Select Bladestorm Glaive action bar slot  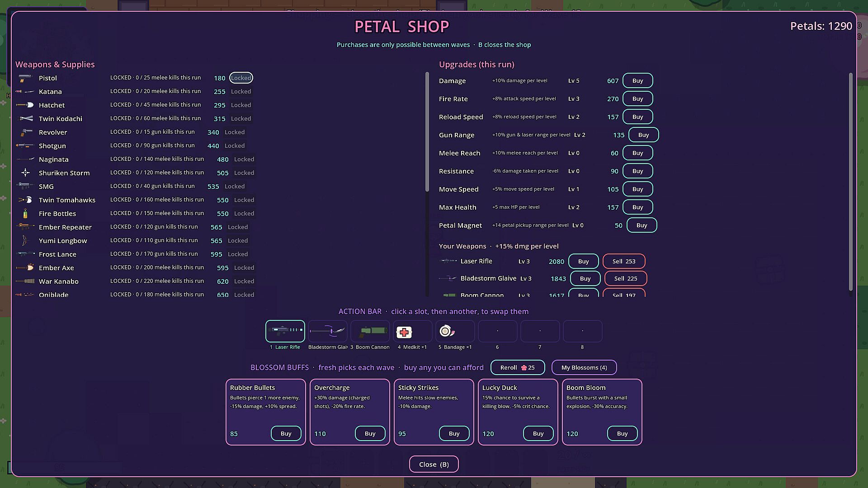point(328,331)
